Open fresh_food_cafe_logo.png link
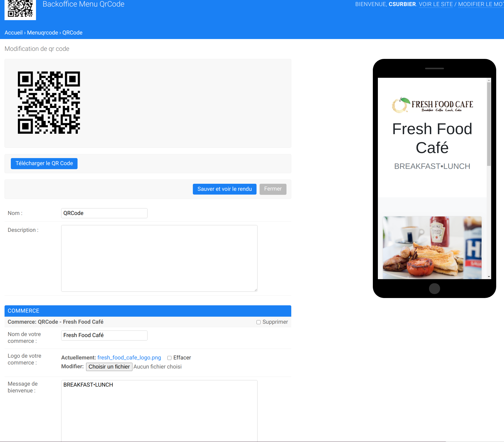The height and width of the screenshot is (442, 504). tap(129, 358)
